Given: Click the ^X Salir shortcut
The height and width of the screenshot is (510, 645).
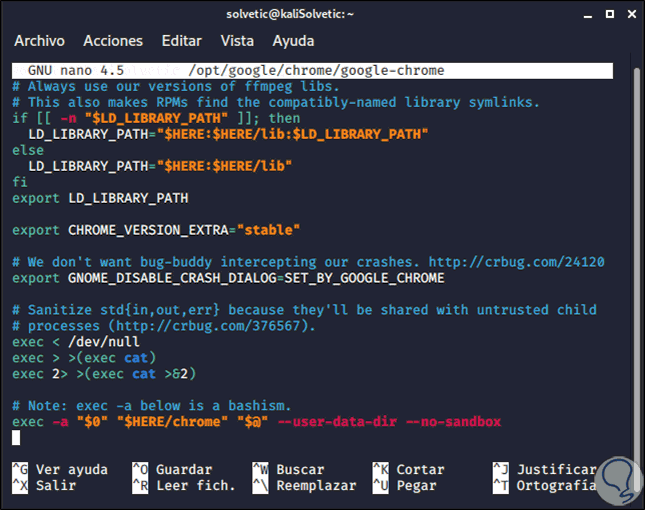Looking at the screenshot, I should 44,485.
